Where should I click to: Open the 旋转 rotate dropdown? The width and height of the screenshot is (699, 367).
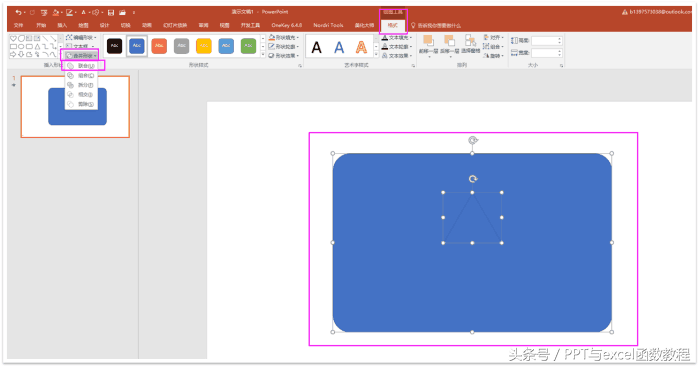(494, 56)
